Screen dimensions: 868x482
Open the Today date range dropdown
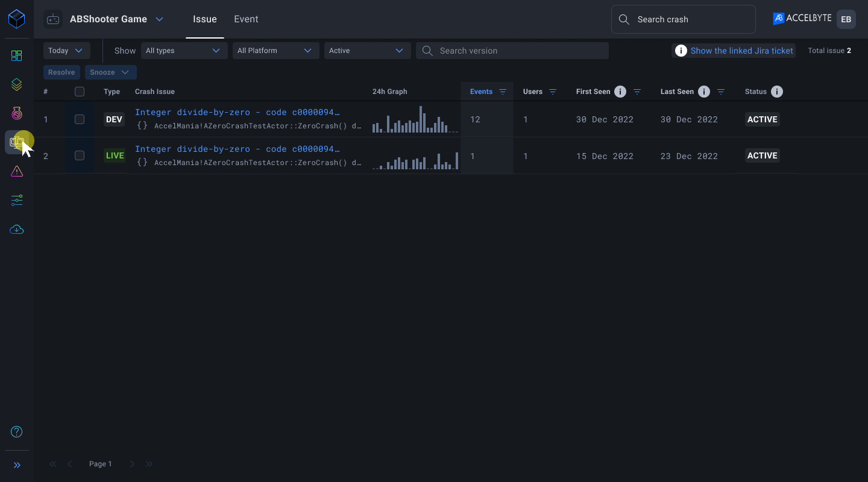[x=66, y=51]
